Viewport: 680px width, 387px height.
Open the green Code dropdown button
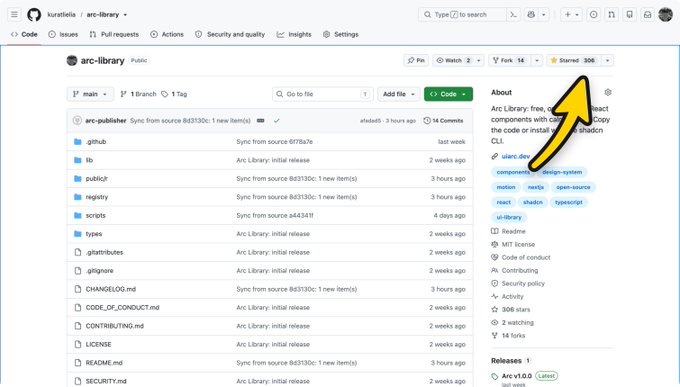448,94
